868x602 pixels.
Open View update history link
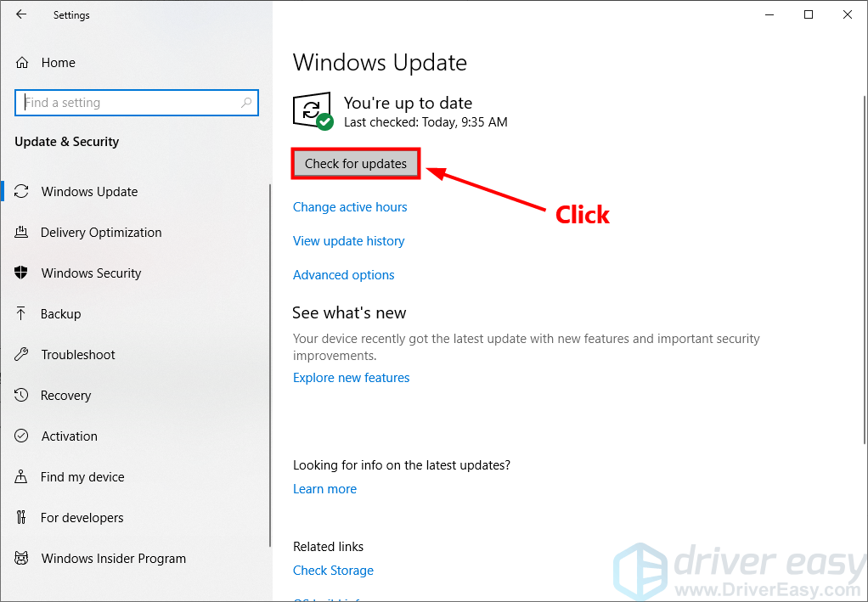point(349,241)
